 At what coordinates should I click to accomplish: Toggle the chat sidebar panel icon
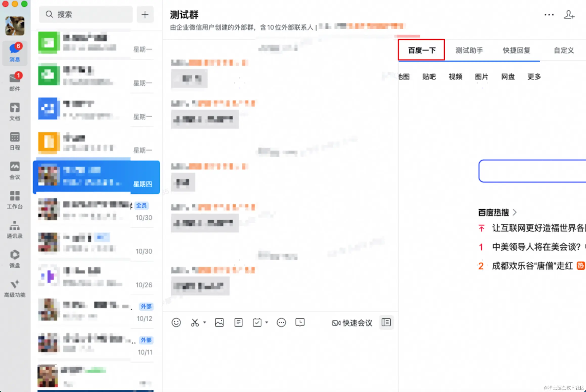click(x=386, y=322)
